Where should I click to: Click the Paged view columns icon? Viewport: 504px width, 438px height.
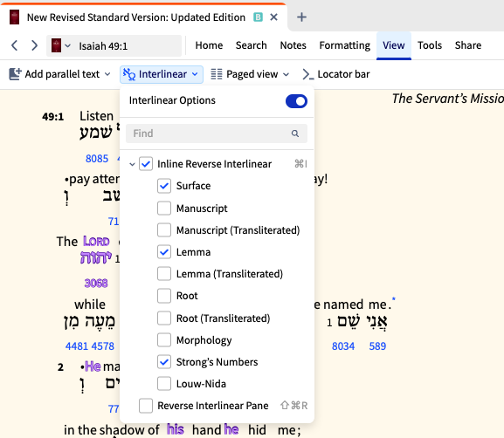(217, 74)
